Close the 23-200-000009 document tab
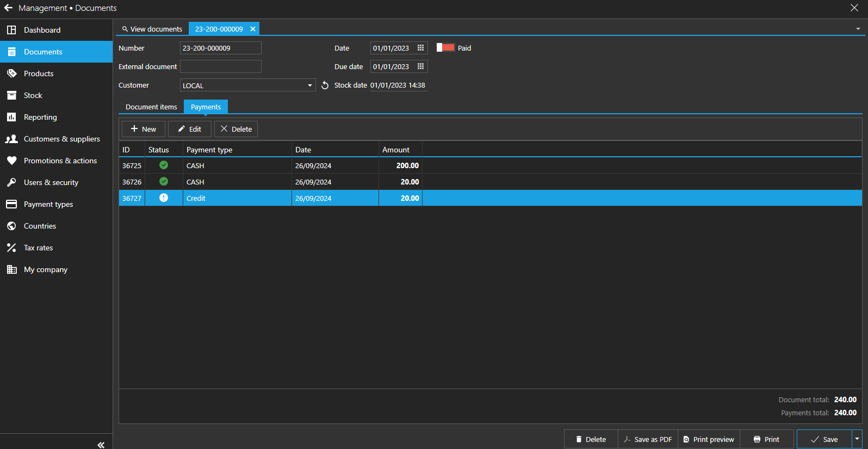868x449 pixels. coord(253,29)
